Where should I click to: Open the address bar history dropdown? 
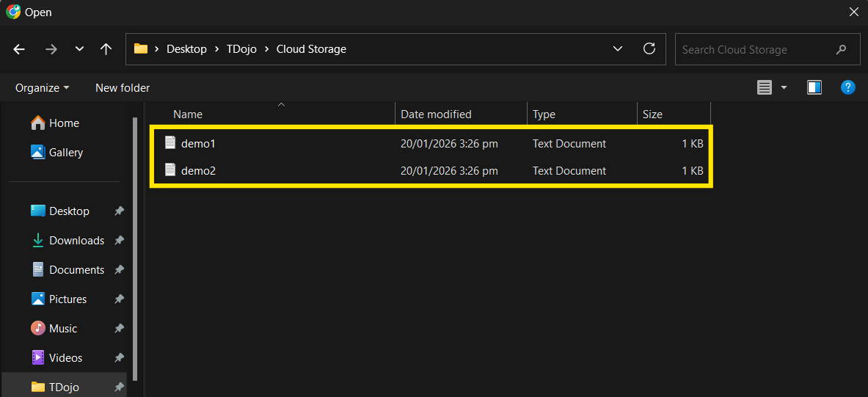(618, 49)
